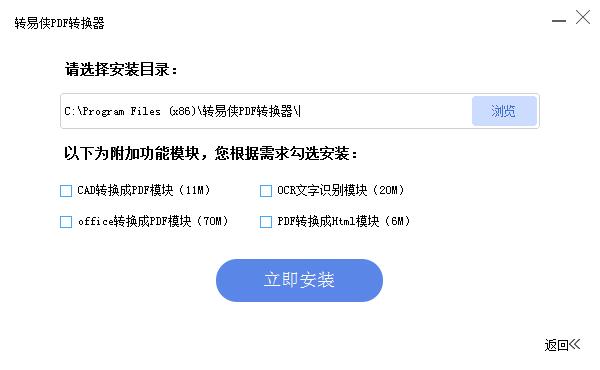Click the PDF转换成Html模块 (6M) label text
The image size is (600, 370).
pos(344,221)
